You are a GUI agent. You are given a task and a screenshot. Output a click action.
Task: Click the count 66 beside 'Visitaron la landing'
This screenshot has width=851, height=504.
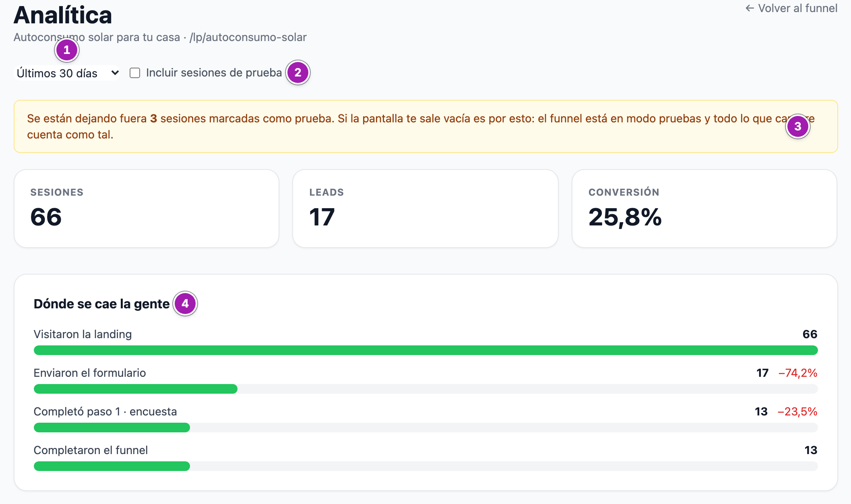[x=810, y=334]
